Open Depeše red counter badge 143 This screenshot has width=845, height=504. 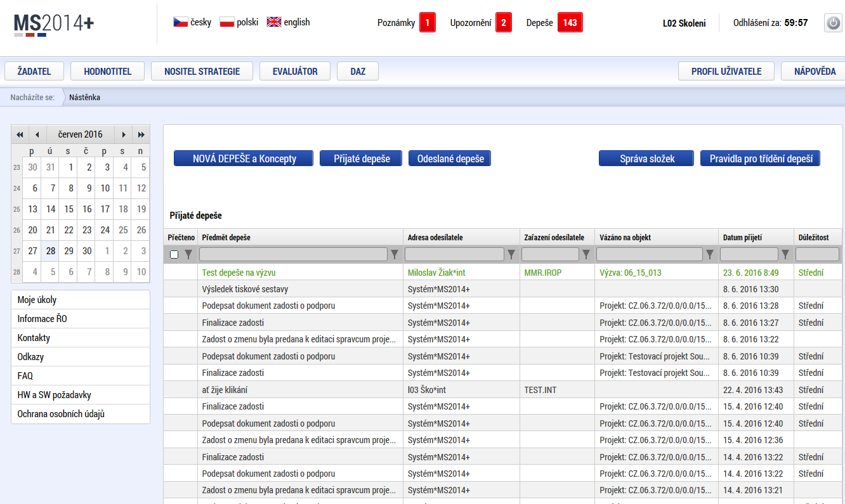click(x=570, y=23)
